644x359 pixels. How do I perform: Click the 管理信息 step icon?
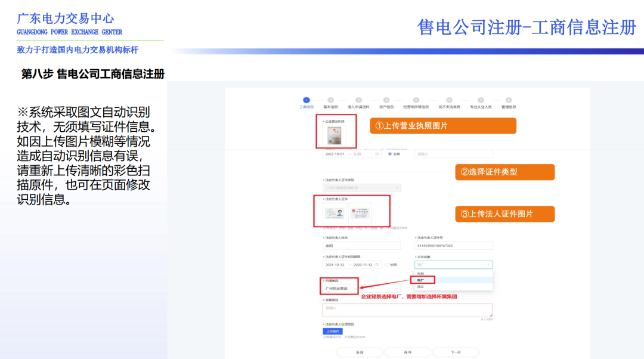(x=508, y=99)
